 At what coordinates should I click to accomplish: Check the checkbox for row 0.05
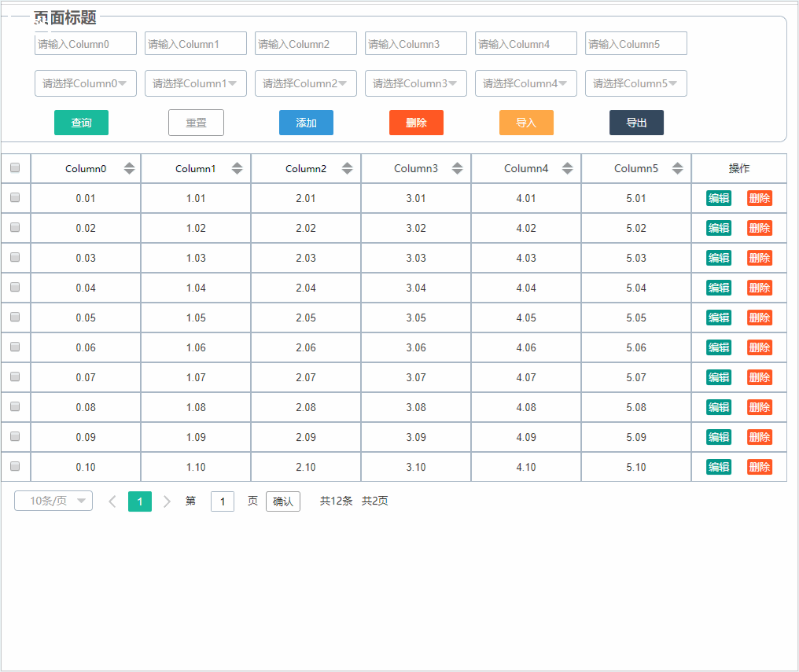15,317
